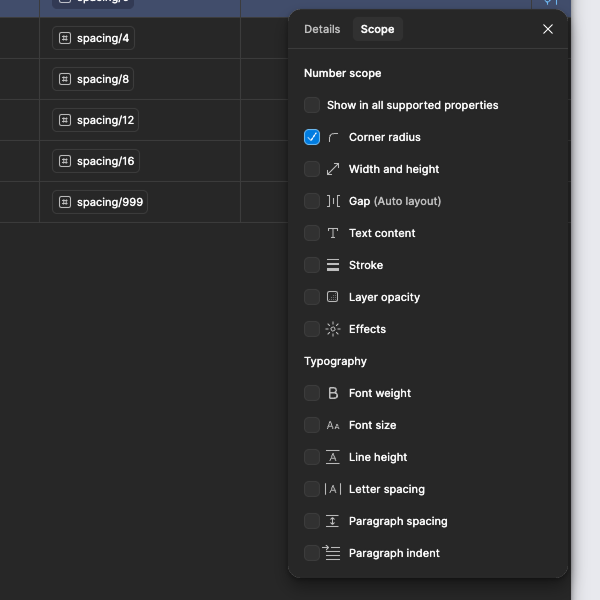The width and height of the screenshot is (600, 600).
Task: Click the Font weight B icon
Action: coord(333,393)
